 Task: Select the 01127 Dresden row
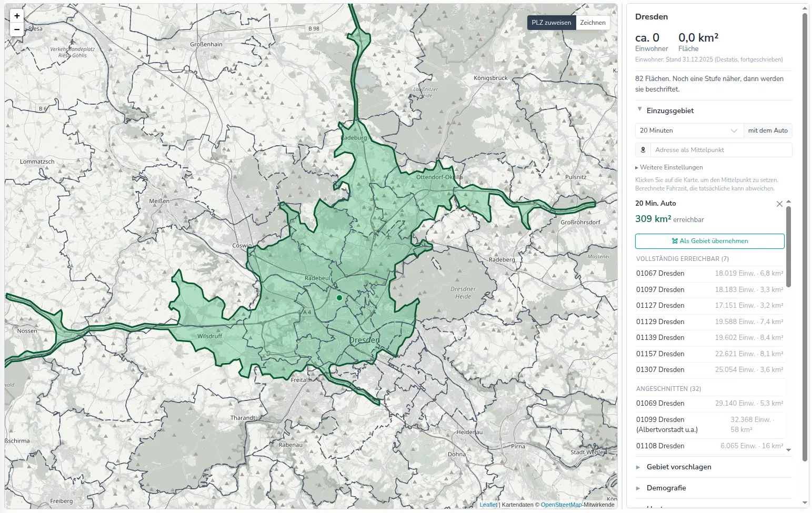pyautogui.click(x=710, y=306)
